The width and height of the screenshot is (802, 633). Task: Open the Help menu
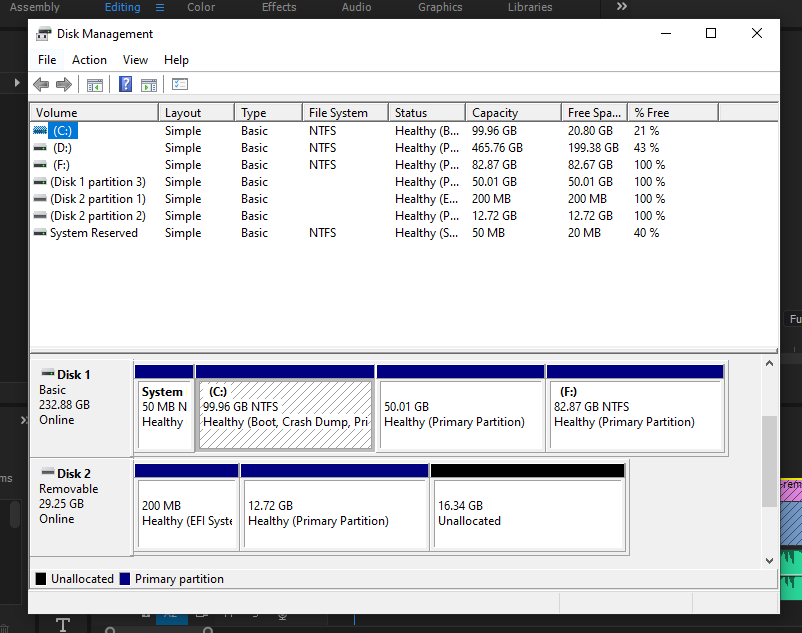176,60
